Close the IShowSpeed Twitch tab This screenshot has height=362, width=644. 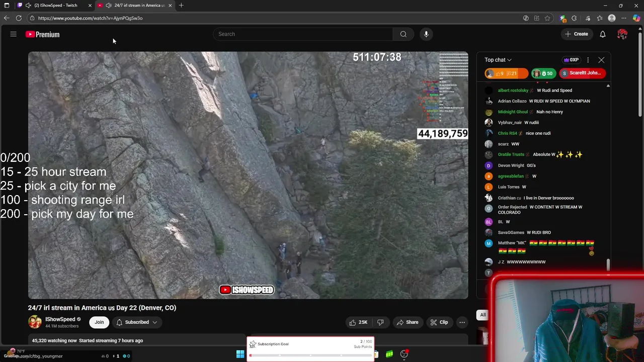90,5
